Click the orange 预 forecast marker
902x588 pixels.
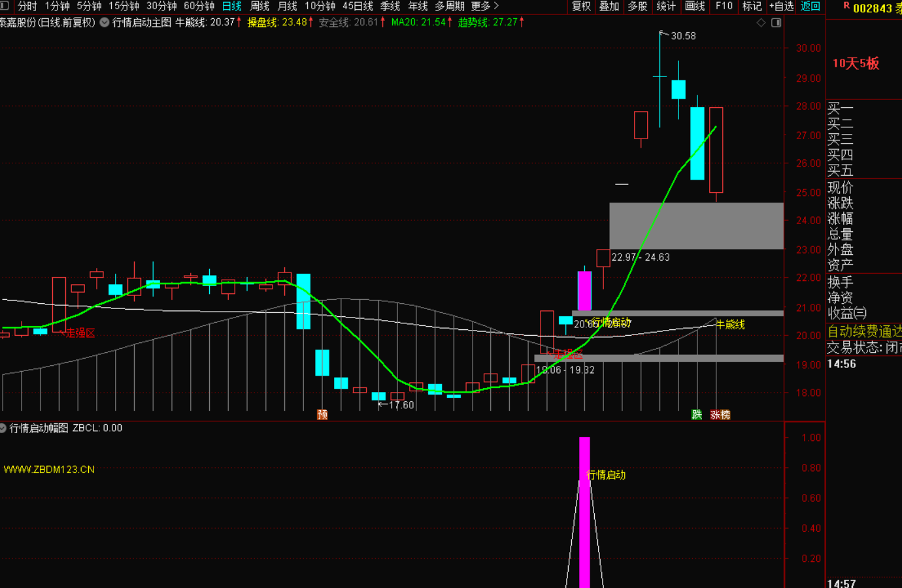(x=322, y=415)
